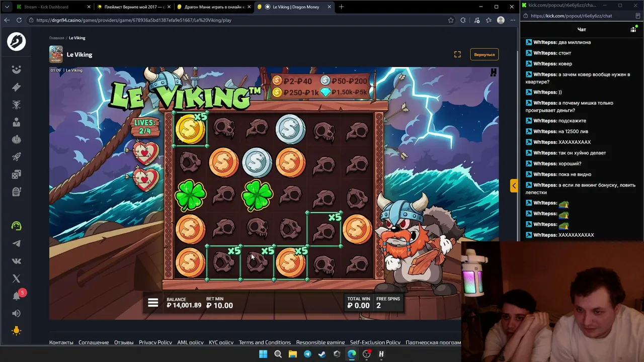Open the Telegram link in sidebar
This screenshot has width=644, height=362.
click(x=16, y=244)
